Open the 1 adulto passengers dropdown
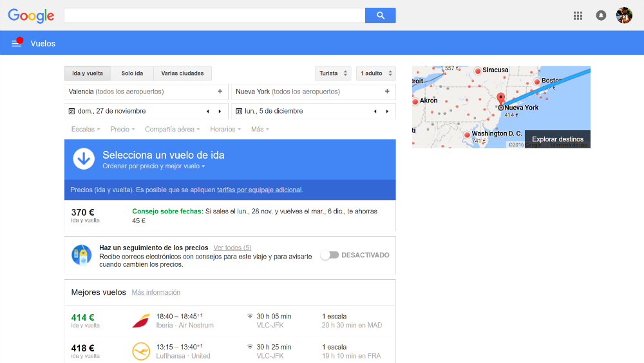The image size is (644, 363). tap(376, 73)
